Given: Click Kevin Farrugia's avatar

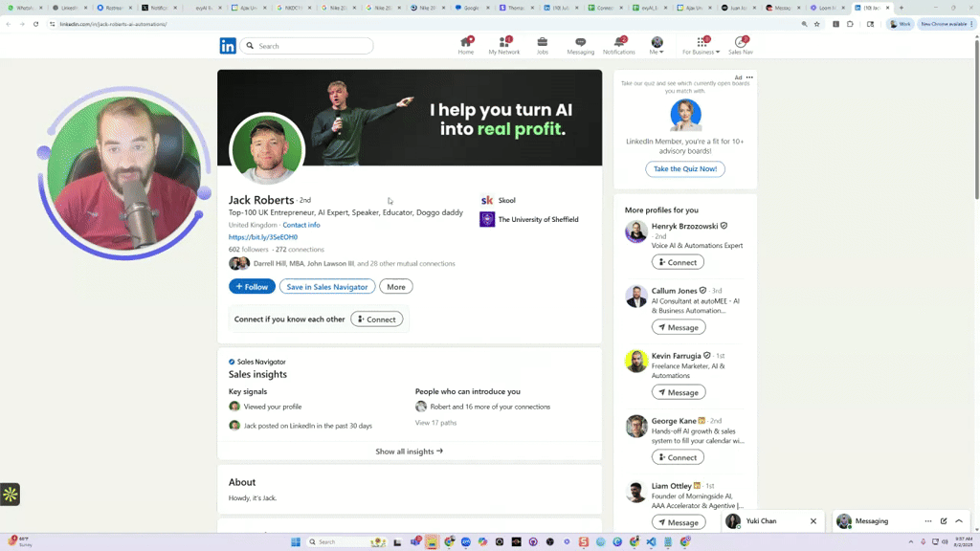Looking at the screenshot, I should pos(636,361).
